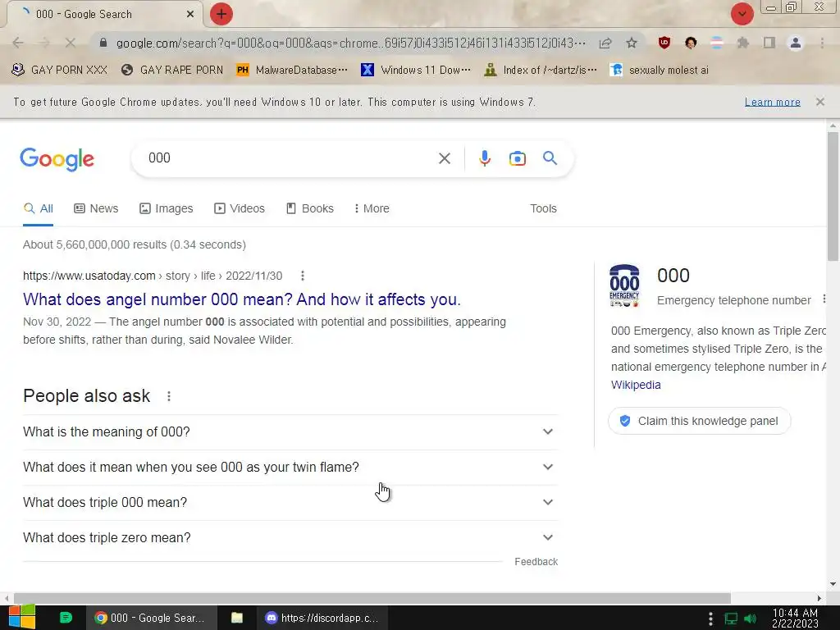Open the 'Index of /~dartz/is' bookmark
Screen dimensions: 840x630
(540, 71)
